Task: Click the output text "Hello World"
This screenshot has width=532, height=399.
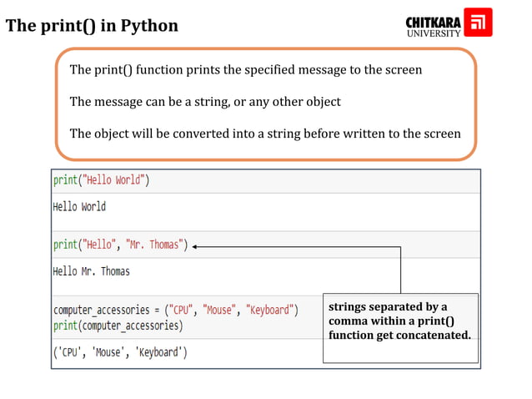Action: pos(79,206)
